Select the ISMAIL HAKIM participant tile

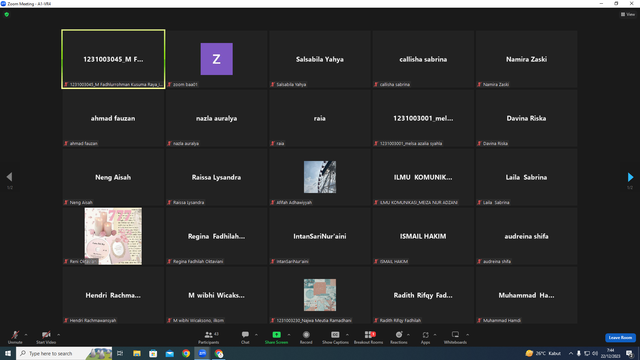coord(423,236)
